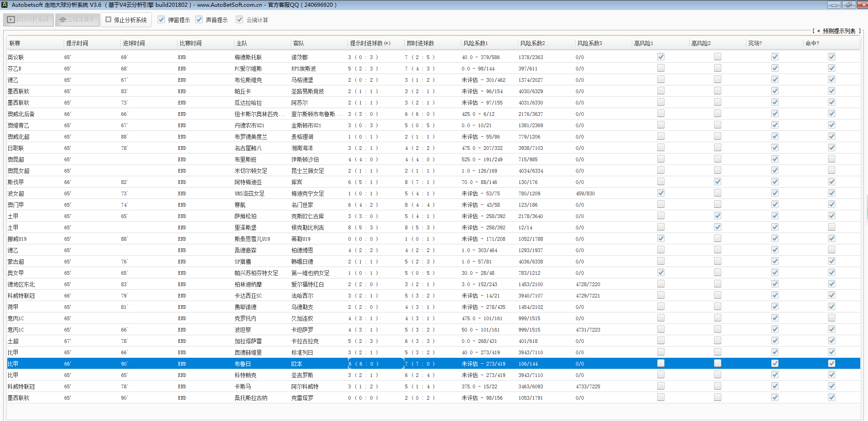Click the 提示时间 column header
The height and width of the screenshot is (421, 868).
point(77,43)
